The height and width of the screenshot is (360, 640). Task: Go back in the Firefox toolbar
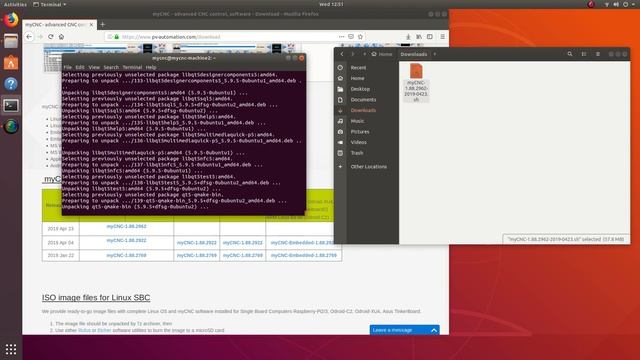[x=29, y=37]
